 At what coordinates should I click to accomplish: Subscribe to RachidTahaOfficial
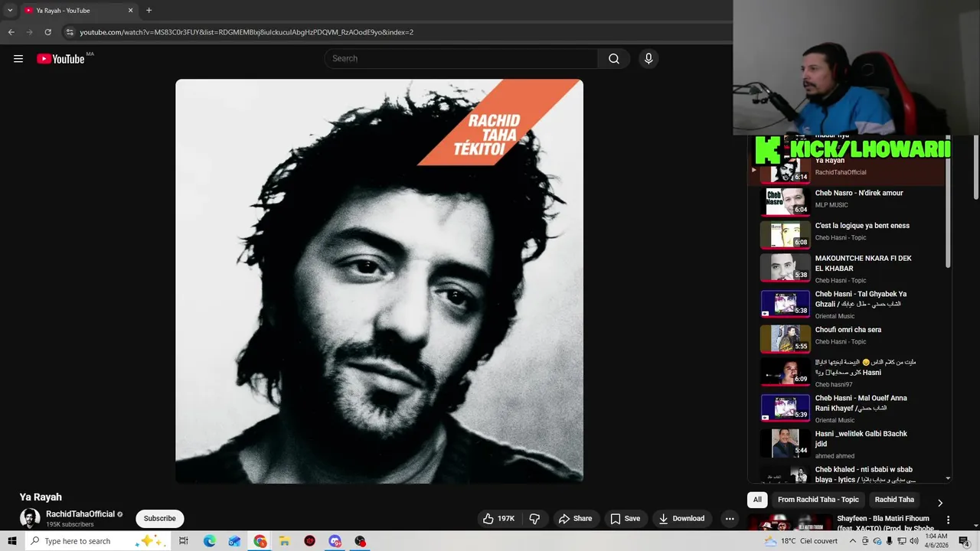[160, 518]
